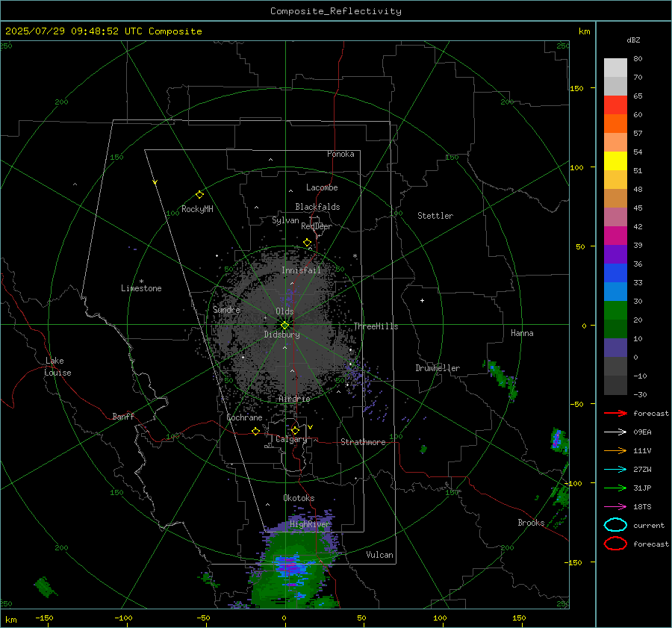Click the Brooks map label
The height and width of the screenshot is (628, 672).
[531, 523]
